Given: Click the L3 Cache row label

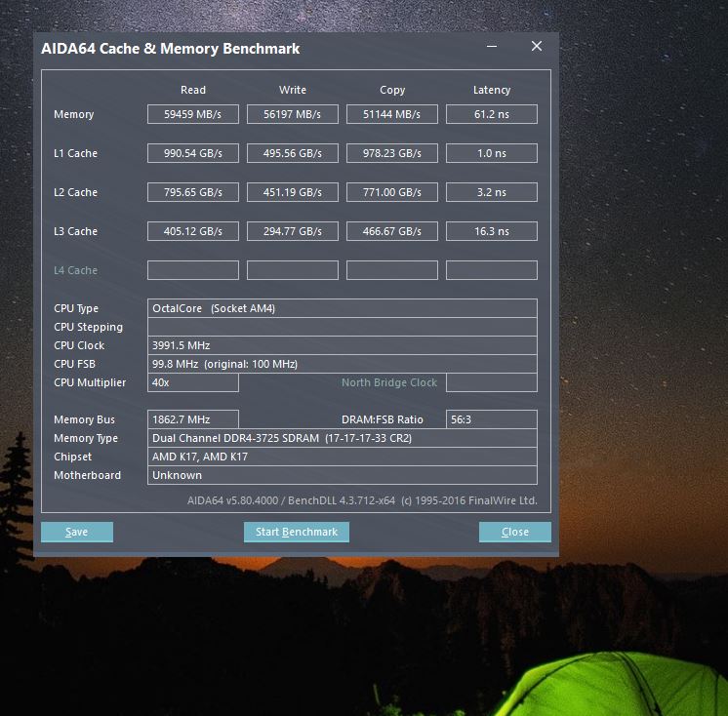Looking at the screenshot, I should coord(76,231).
